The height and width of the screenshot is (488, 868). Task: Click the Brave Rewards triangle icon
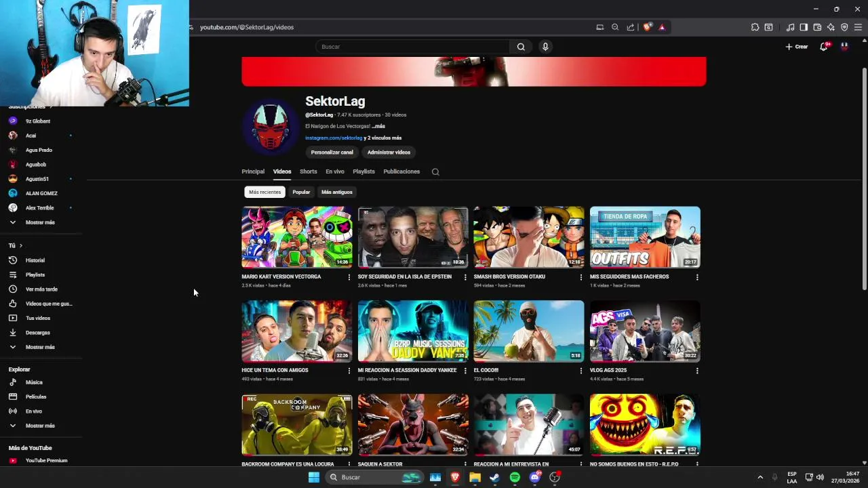662,27
